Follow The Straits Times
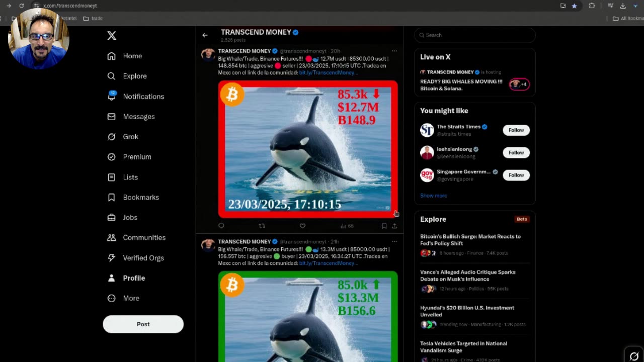 516,130
